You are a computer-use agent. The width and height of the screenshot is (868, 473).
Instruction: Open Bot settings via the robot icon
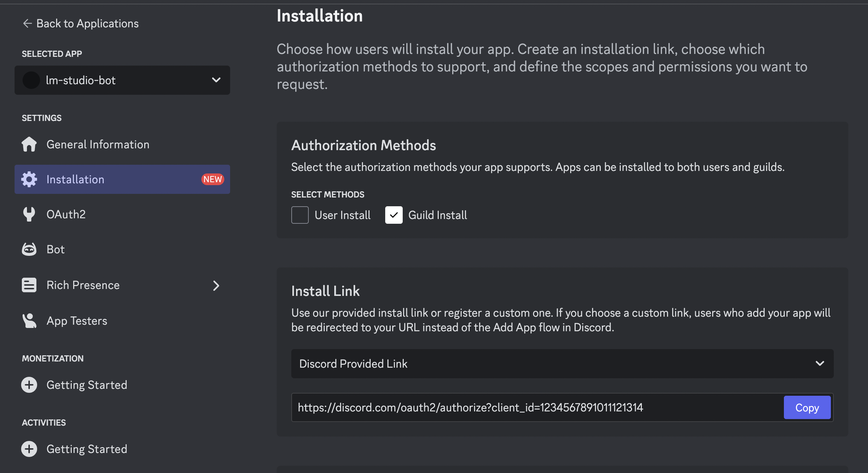coord(29,249)
